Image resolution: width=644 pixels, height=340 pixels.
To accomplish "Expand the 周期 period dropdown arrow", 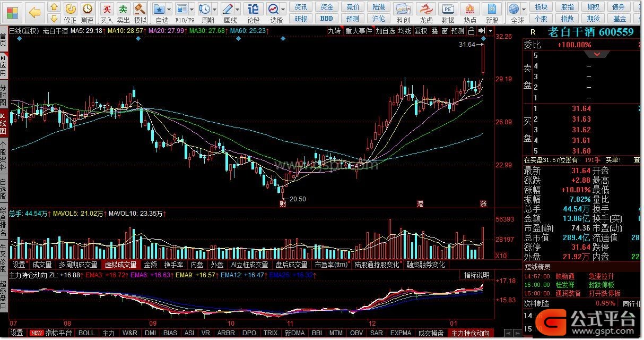I will 215,10.
